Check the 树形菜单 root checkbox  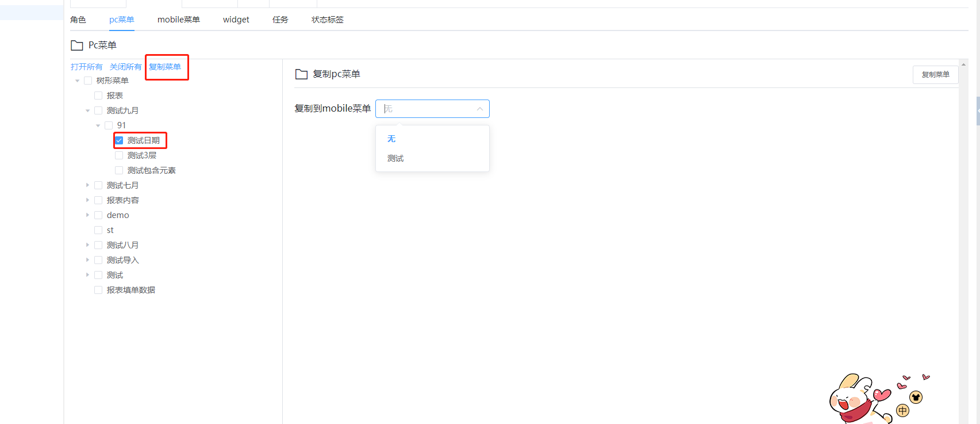click(88, 81)
